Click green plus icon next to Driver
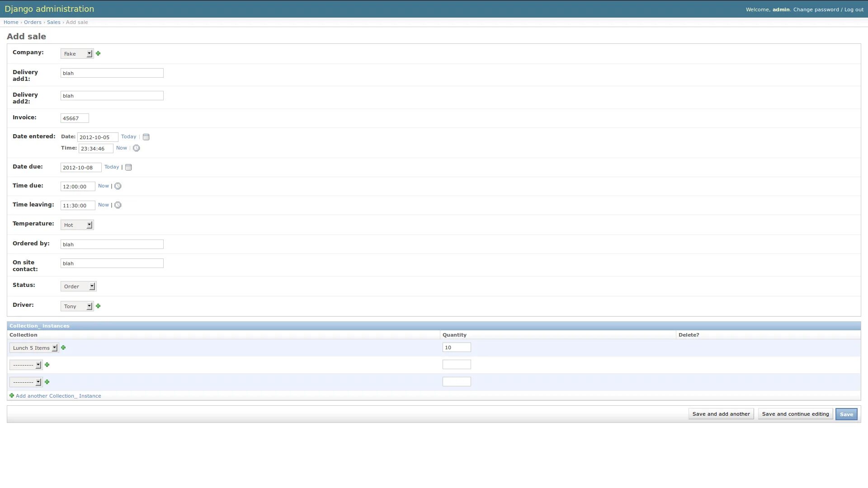Viewport: 868px width, 488px height. click(x=98, y=306)
